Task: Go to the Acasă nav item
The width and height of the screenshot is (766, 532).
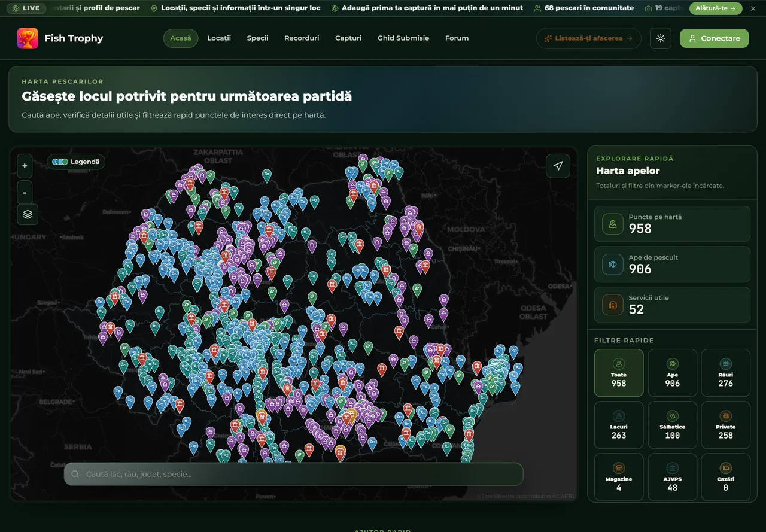Action: [x=181, y=38]
